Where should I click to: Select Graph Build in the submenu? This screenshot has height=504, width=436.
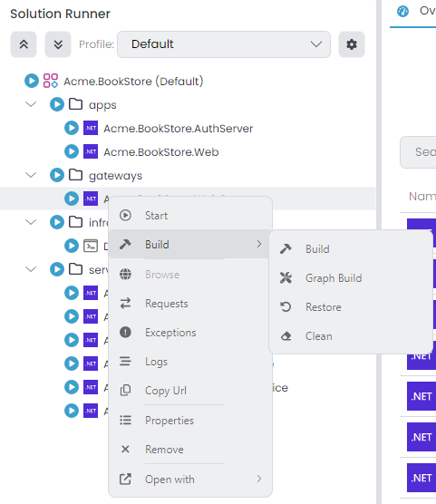pyautogui.click(x=351, y=278)
